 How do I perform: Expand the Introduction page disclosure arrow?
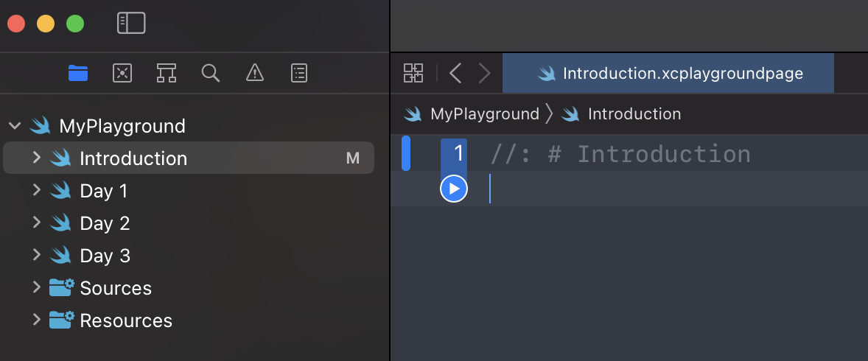[x=36, y=158]
